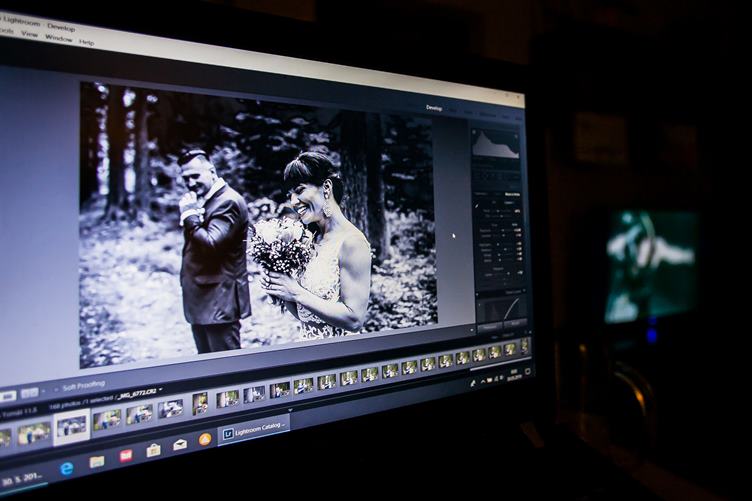Click the Lightroom Catalog taskbar button
This screenshot has height=501, width=752.
pyautogui.click(x=254, y=431)
